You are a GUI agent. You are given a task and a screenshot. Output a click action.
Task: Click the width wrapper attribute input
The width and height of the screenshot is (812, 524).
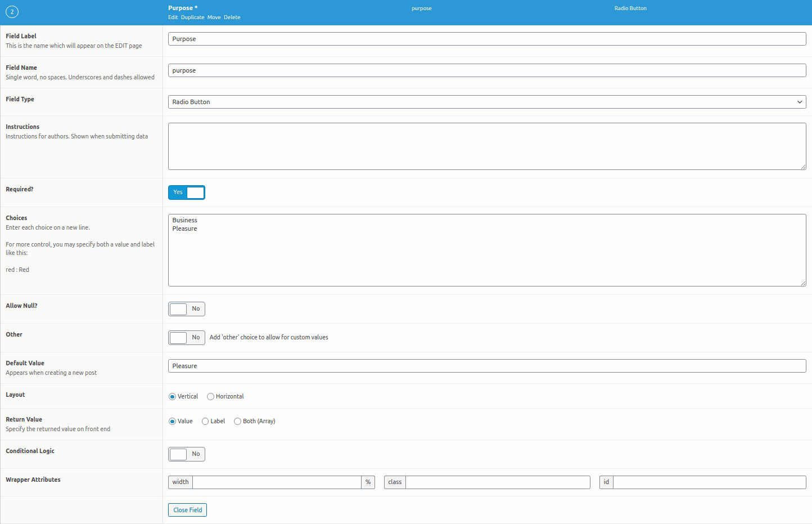pyautogui.click(x=277, y=482)
